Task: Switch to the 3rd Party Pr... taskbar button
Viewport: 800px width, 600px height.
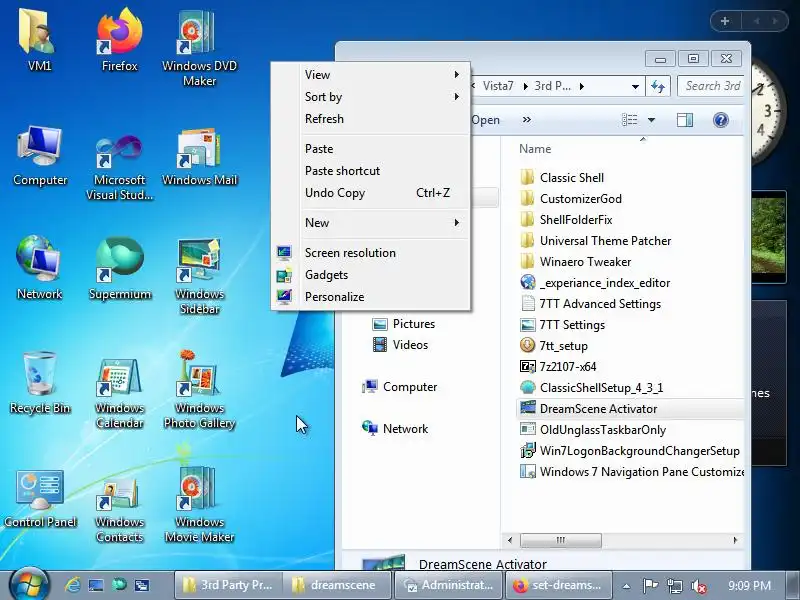Action: click(227, 585)
